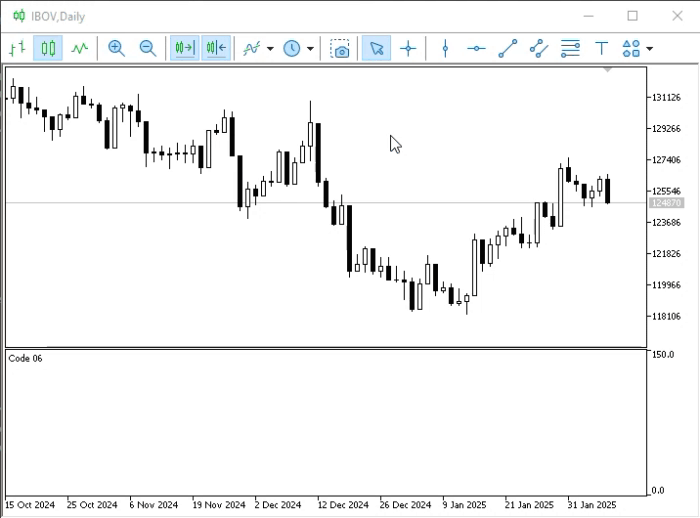Zoom out of the chart
This screenshot has width=700, height=518.
(x=148, y=48)
